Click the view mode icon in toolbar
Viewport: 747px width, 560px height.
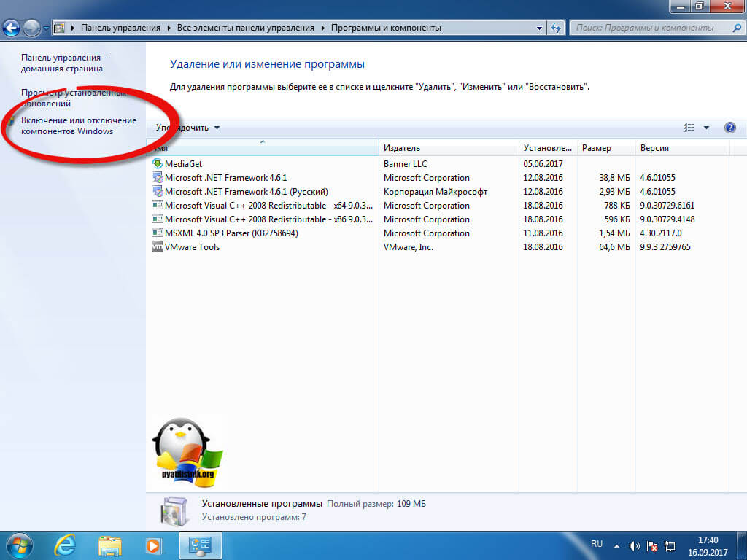tap(689, 128)
